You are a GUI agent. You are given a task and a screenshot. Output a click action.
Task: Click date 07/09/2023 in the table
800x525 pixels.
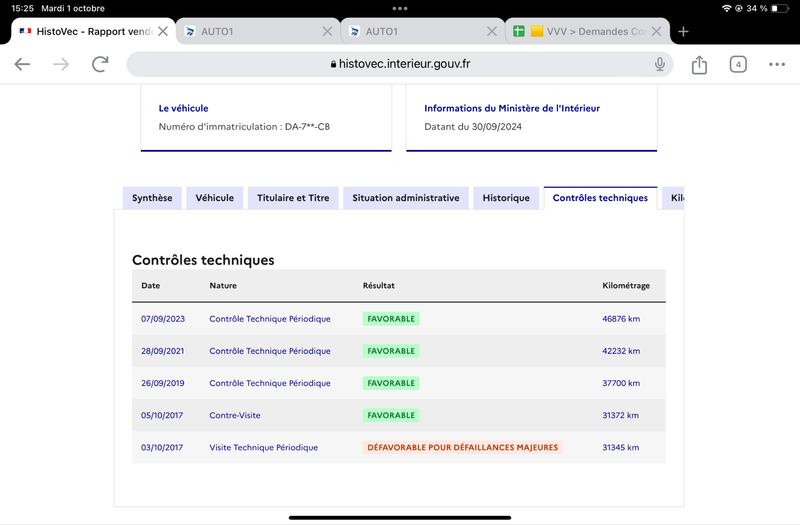[x=163, y=319]
